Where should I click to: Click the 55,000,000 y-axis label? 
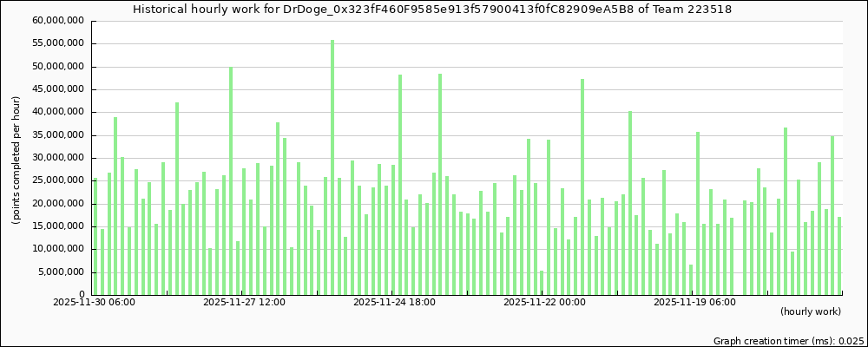pos(56,43)
